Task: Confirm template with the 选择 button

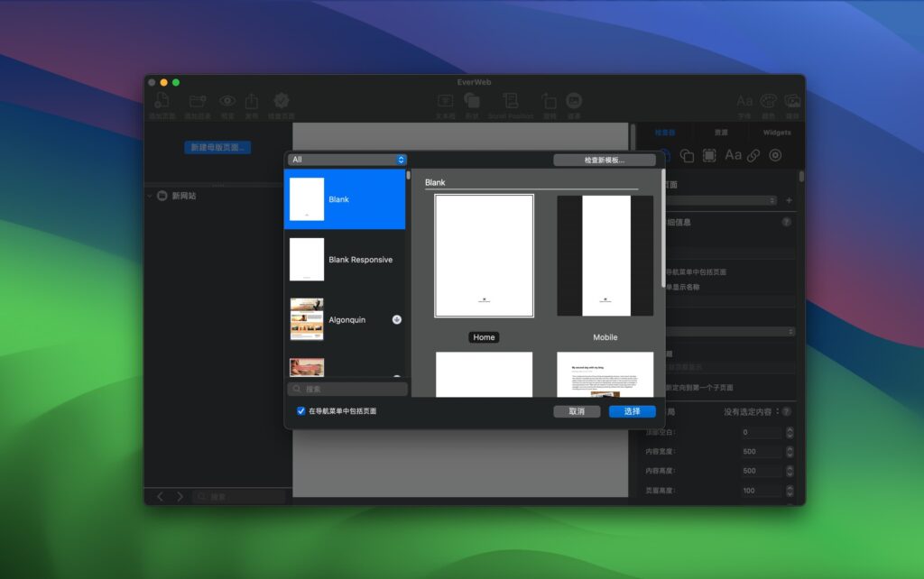Action: coord(632,411)
